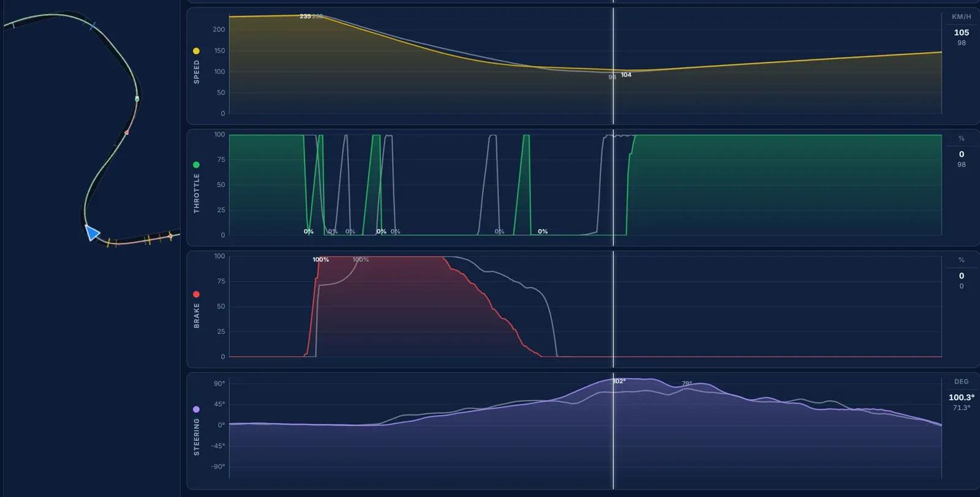The width and height of the screenshot is (980, 497).
Task: Click the 102° peak label on steering chart
Action: (x=619, y=381)
